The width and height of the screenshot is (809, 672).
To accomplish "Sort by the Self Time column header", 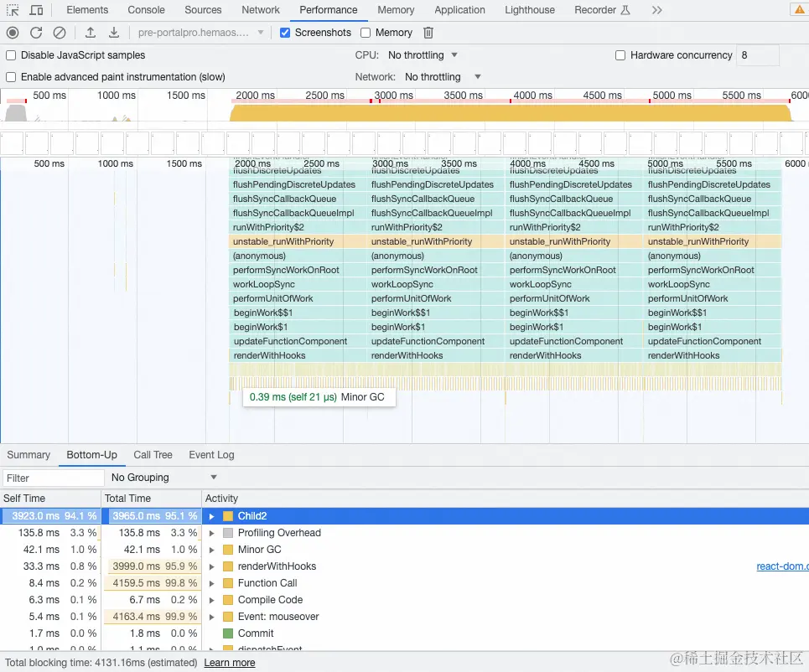I will (x=50, y=499).
